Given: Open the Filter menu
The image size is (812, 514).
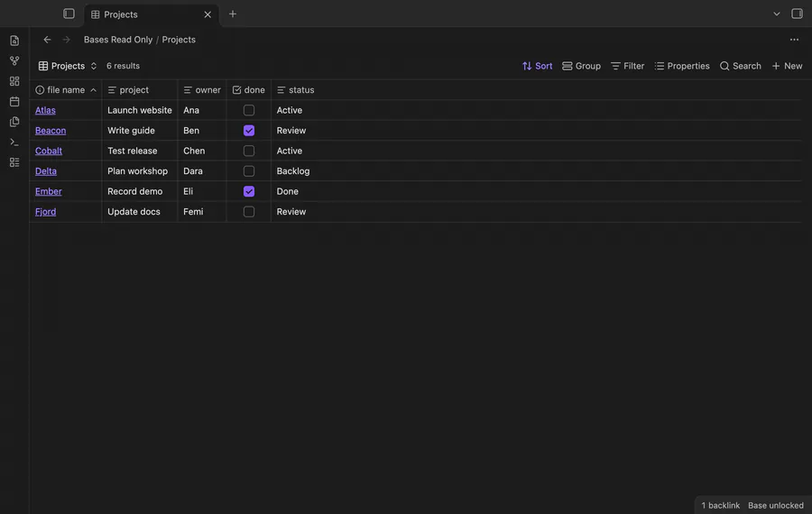Looking at the screenshot, I should coord(627,66).
